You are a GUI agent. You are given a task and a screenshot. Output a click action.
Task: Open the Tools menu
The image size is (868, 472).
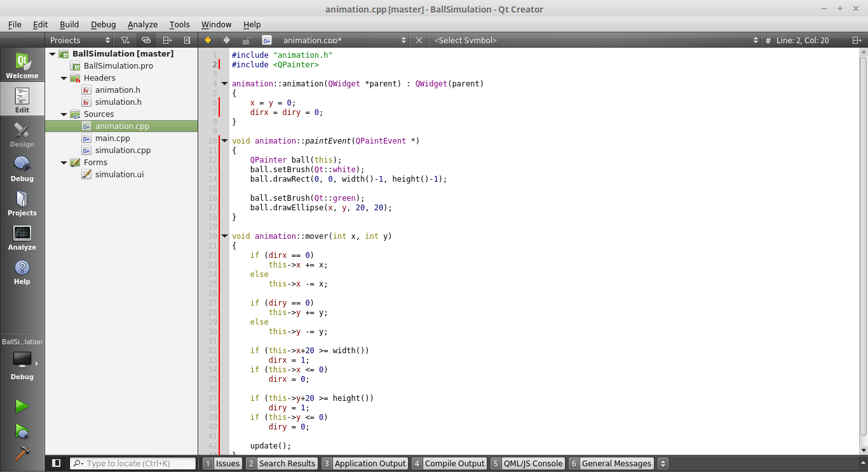[x=179, y=24]
